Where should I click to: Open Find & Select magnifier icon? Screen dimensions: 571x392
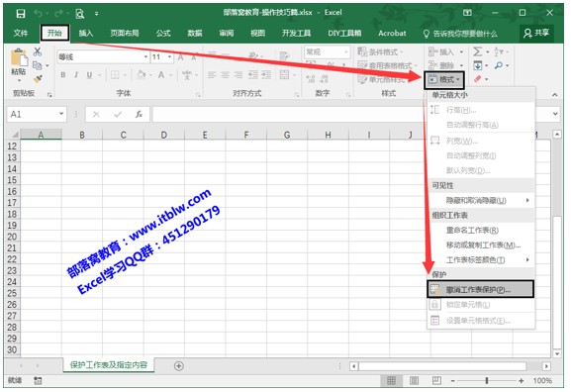click(x=499, y=65)
